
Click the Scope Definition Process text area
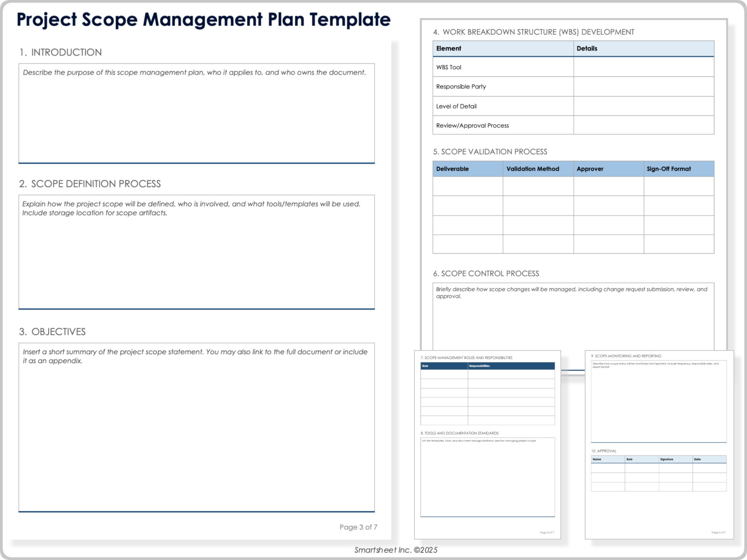pos(196,253)
